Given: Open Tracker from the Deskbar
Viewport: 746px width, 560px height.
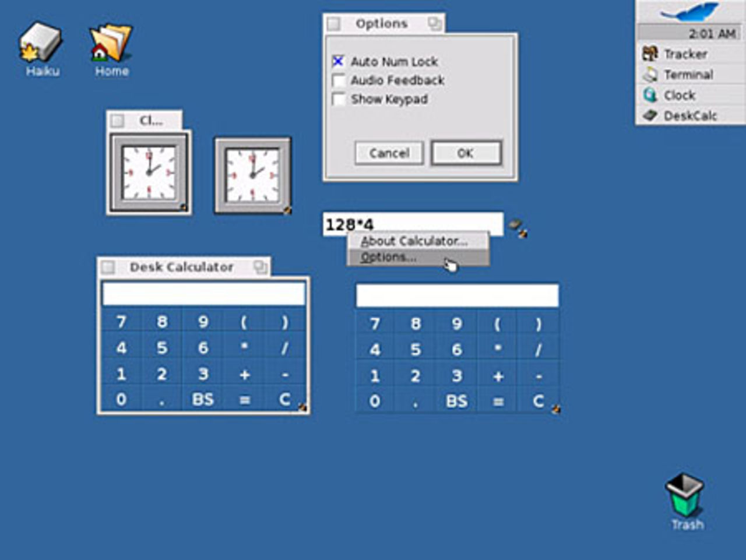Looking at the screenshot, I should (682, 53).
